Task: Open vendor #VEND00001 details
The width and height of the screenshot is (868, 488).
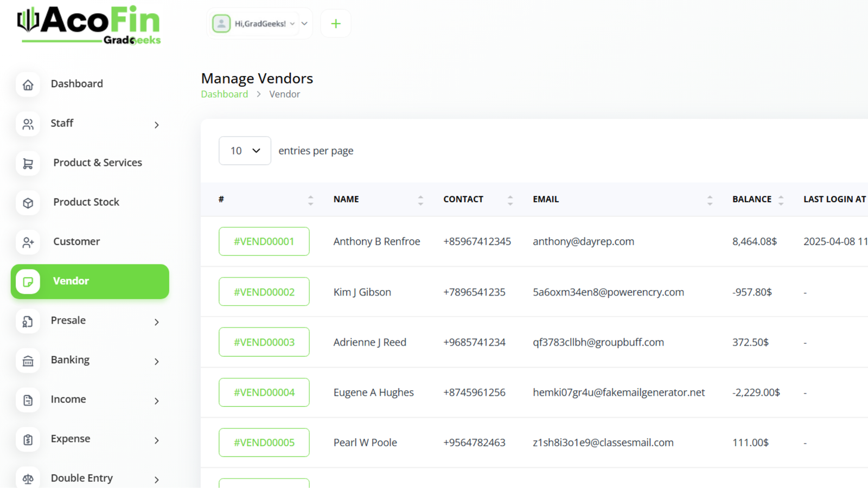Action: point(264,241)
